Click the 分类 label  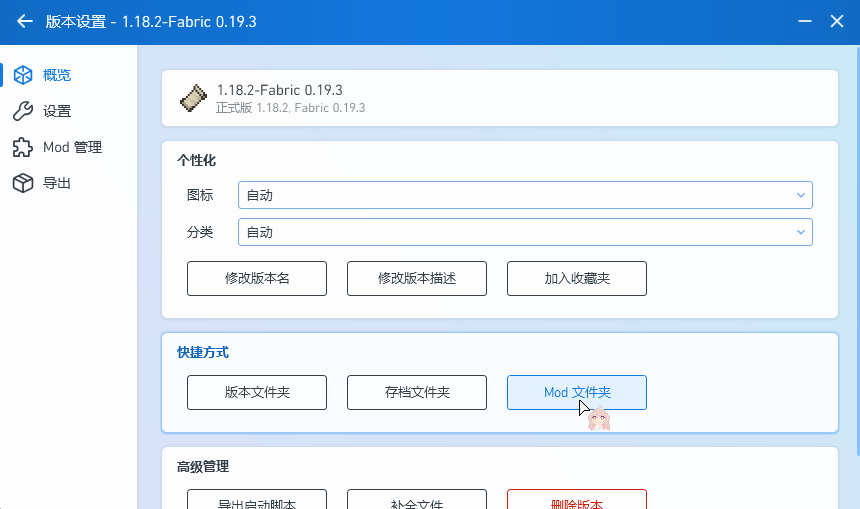click(x=200, y=233)
